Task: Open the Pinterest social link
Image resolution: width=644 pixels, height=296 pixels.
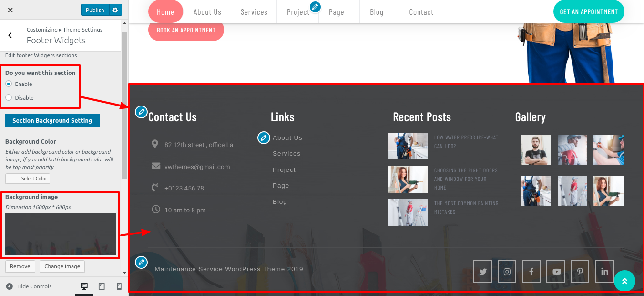Action: point(580,272)
